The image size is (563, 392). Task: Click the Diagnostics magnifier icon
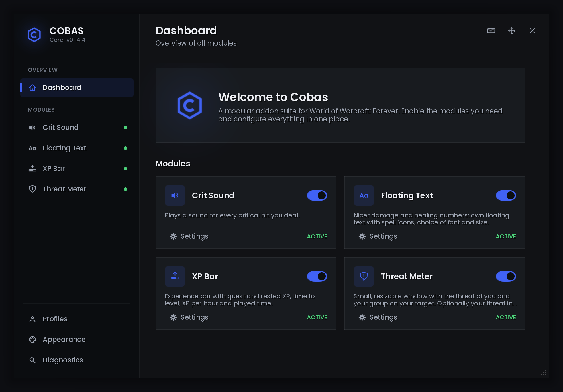[x=32, y=360]
